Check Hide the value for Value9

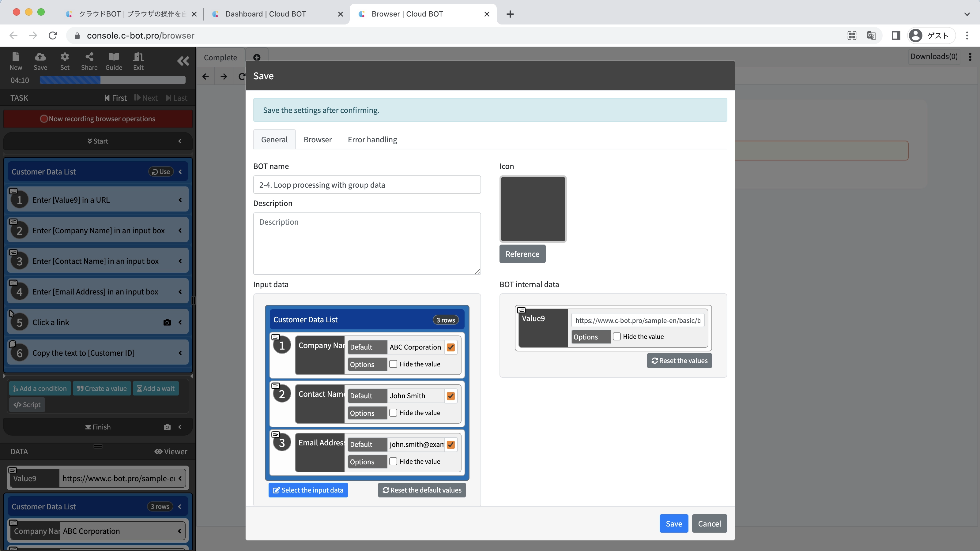[x=617, y=336]
